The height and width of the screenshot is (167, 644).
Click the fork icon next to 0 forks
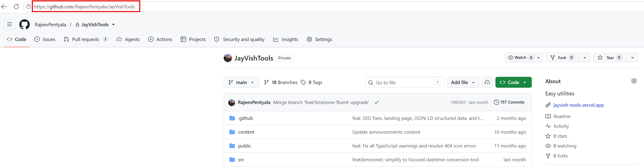point(548,156)
